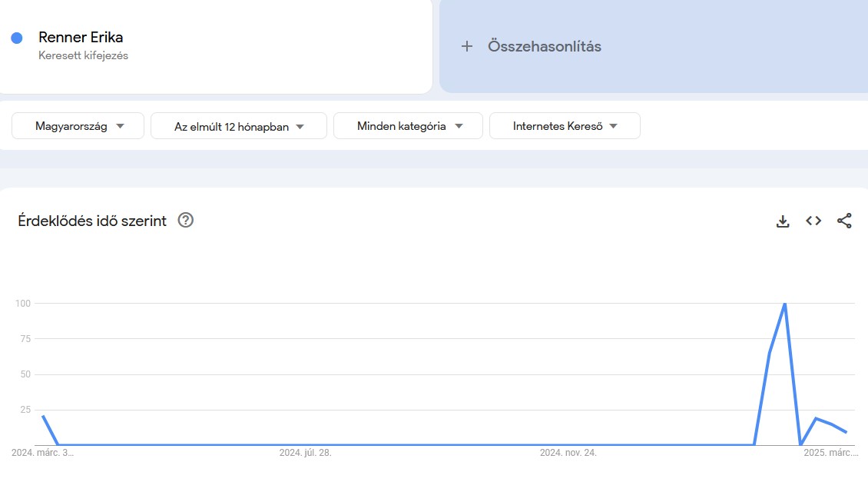The image size is (868, 492).
Task: Open the Internetes Kereső search type dropdown
Action: click(x=565, y=125)
